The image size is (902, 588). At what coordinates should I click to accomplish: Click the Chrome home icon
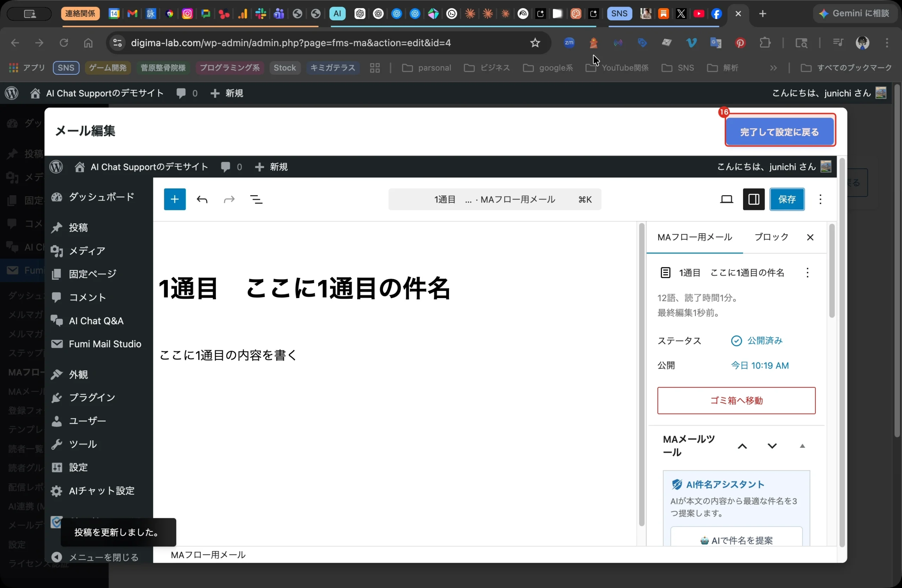tap(88, 43)
